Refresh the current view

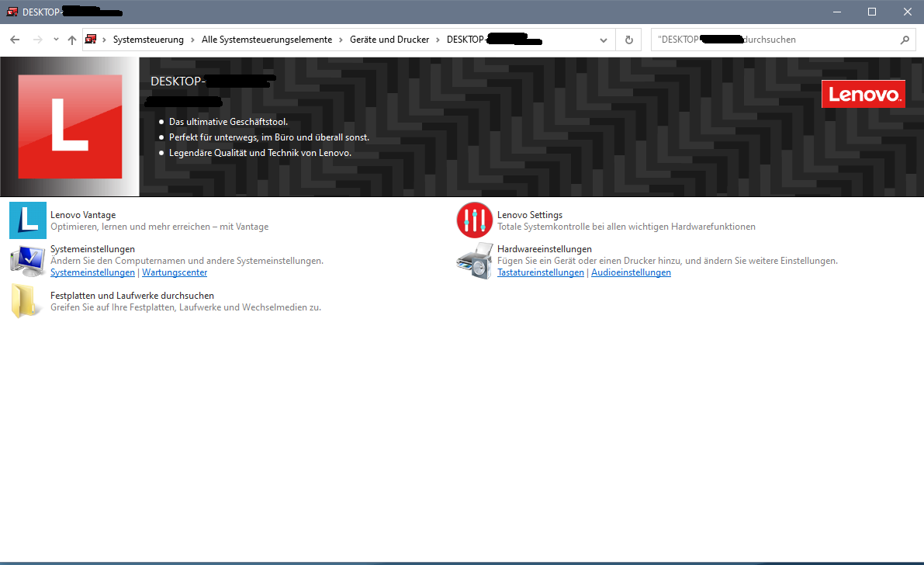coord(628,40)
